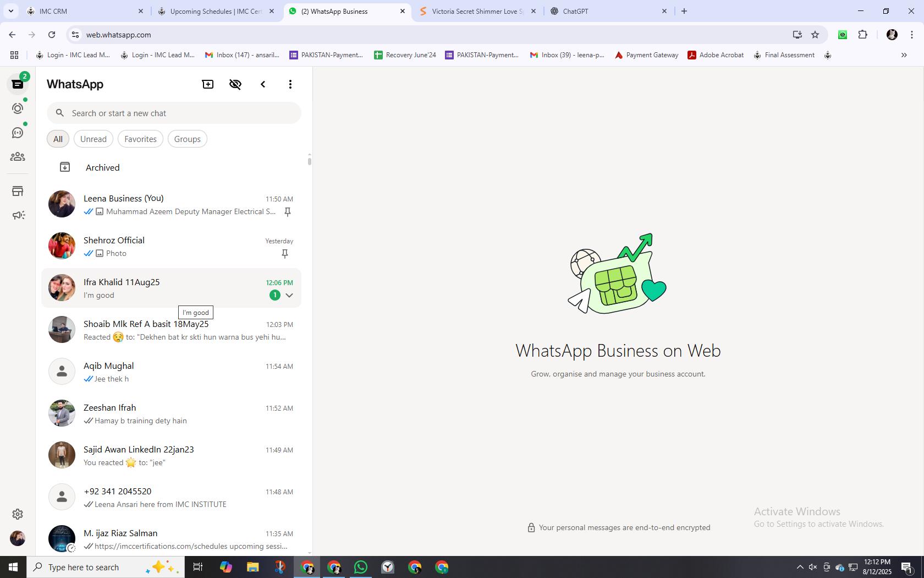Reload the web.whatsapp.com page

[52, 35]
